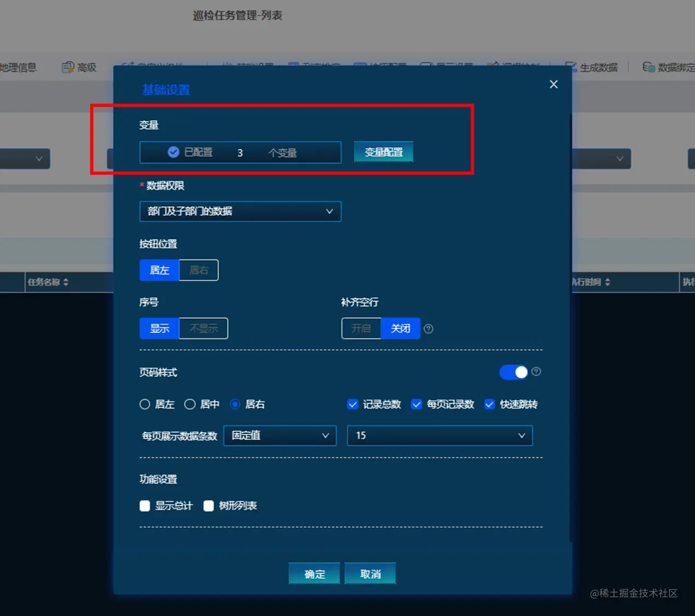
Task: Click the sort arrows on 任务名称 header
Action: 67,282
